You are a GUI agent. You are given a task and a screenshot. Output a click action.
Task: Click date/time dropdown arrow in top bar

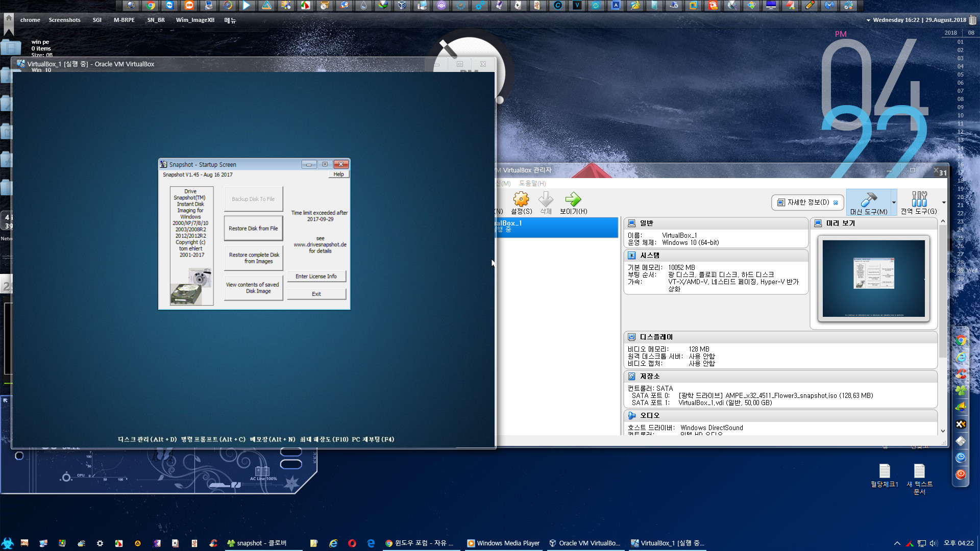[868, 20]
